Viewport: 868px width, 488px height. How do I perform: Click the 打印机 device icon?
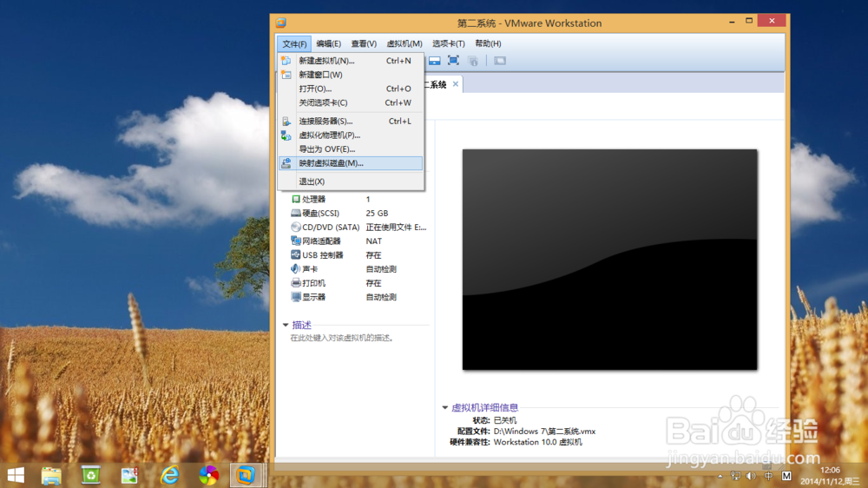coord(296,283)
